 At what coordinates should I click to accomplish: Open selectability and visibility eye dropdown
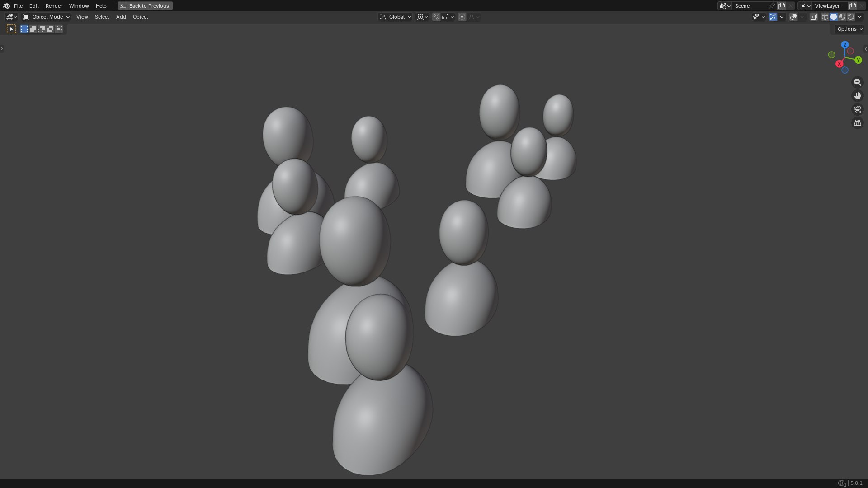coord(759,17)
